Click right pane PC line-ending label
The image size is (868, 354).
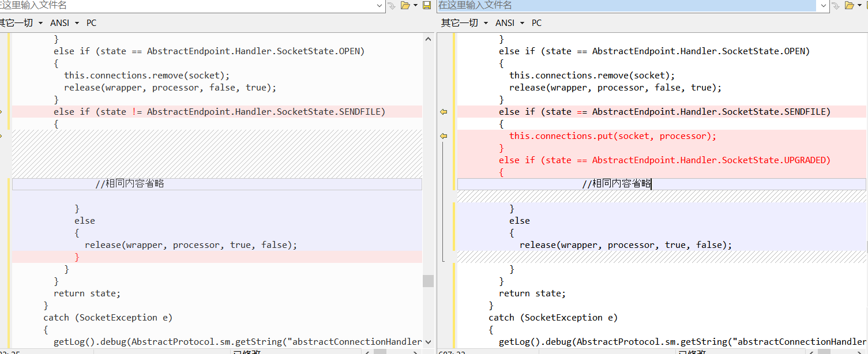[537, 23]
